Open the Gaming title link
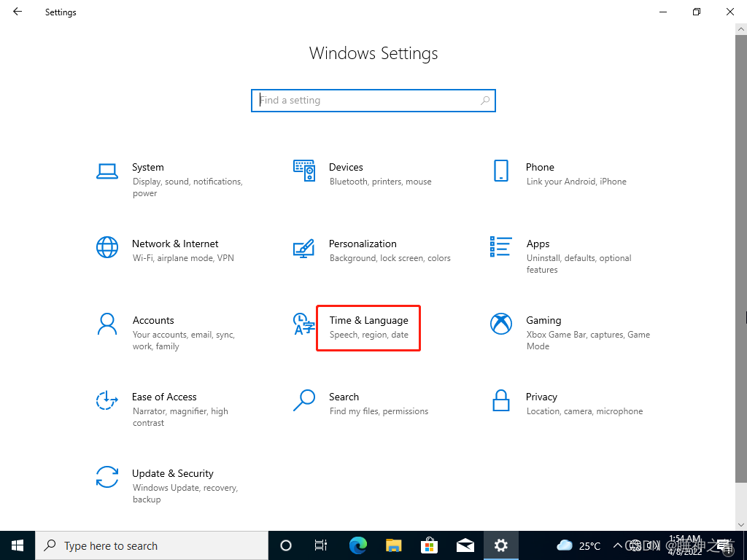Image resolution: width=747 pixels, height=560 pixels. (x=543, y=321)
